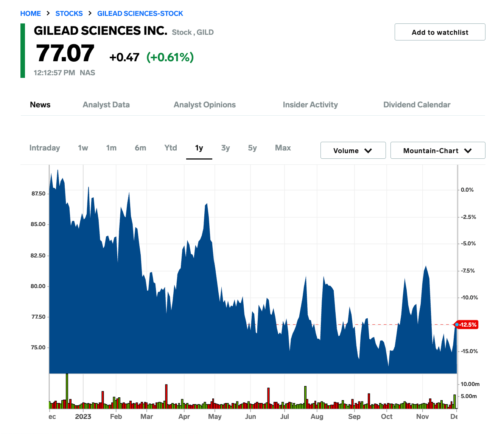The width and height of the screenshot is (504, 434).
Task: Select the 1m timeframe
Action: 111,148
